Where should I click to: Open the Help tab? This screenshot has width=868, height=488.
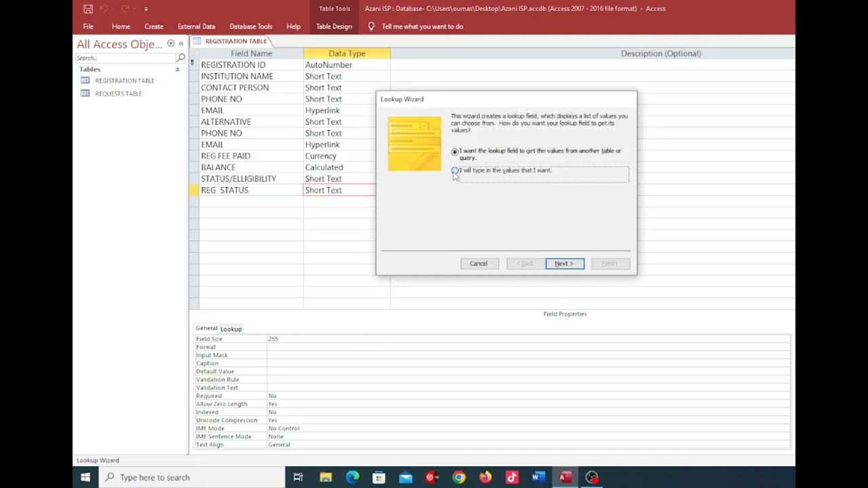(x=294, y=26)
